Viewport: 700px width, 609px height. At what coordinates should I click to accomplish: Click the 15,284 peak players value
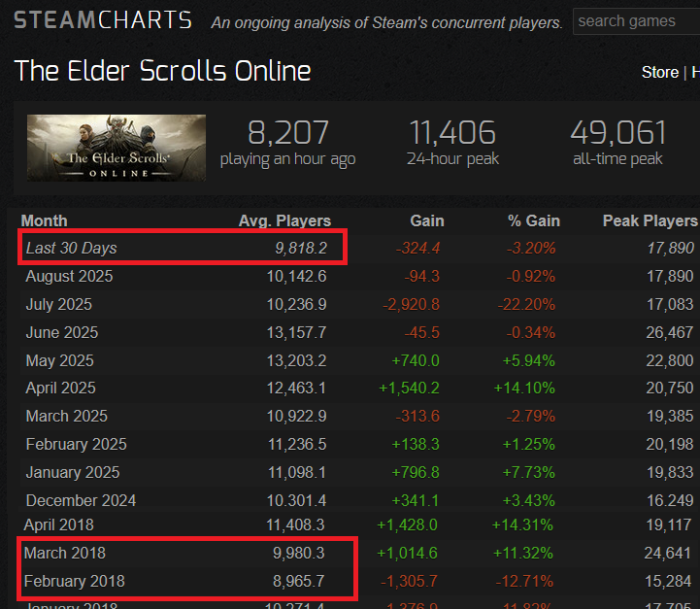(x=668, y=581)
